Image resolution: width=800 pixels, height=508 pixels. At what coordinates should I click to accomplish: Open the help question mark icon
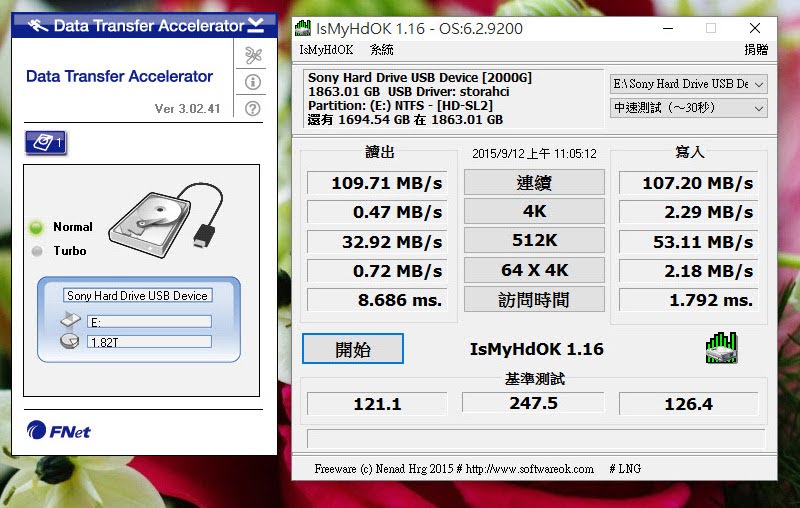coord(253,108)
